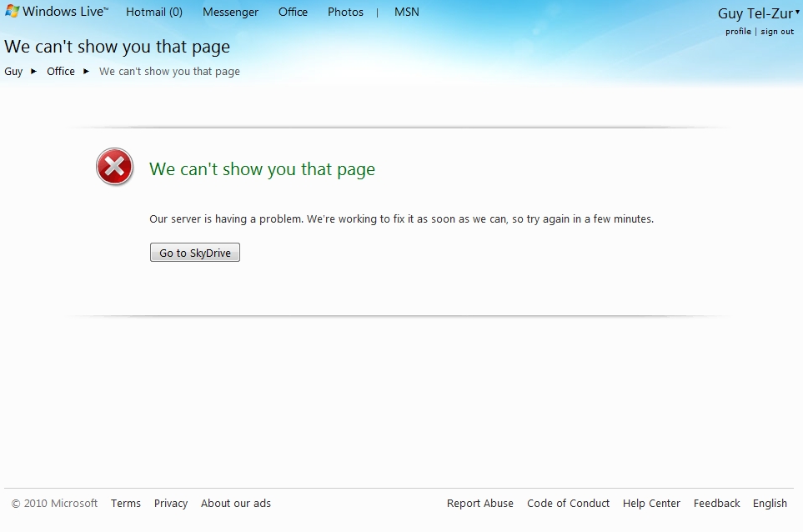Screen dimensions: 803x532
Task: Open the Messenger menu item
Action: pyautogui.click(x=230, y=12)
